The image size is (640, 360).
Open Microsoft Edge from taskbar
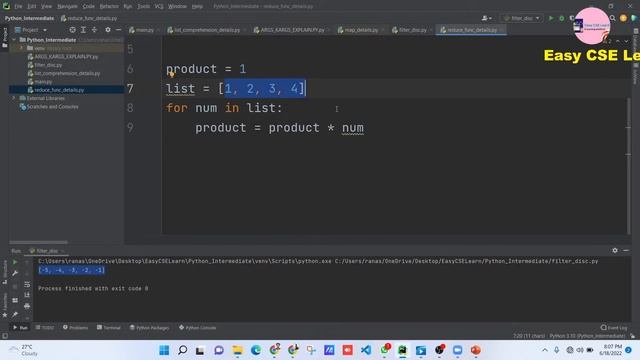pyautogui.click(x=256, y=350)
